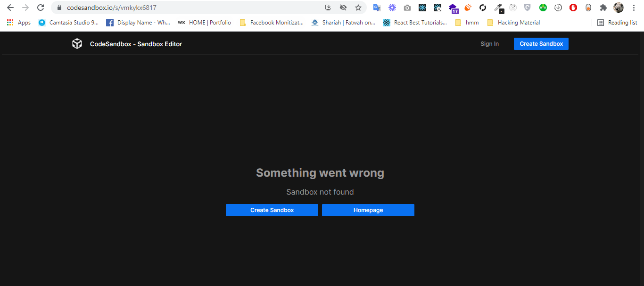Bookmark the page using the star icon
Screen dimensions: 644x286
[x=358, y=8]
